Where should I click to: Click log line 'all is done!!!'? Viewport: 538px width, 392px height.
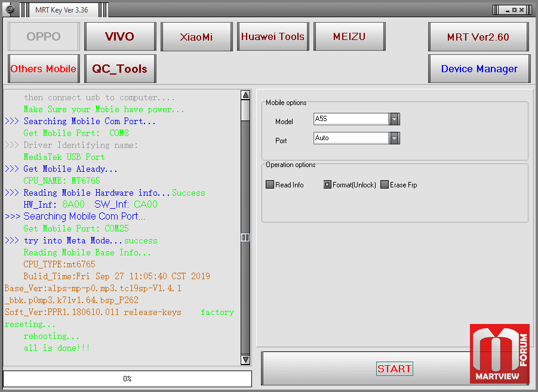(57, 348)
